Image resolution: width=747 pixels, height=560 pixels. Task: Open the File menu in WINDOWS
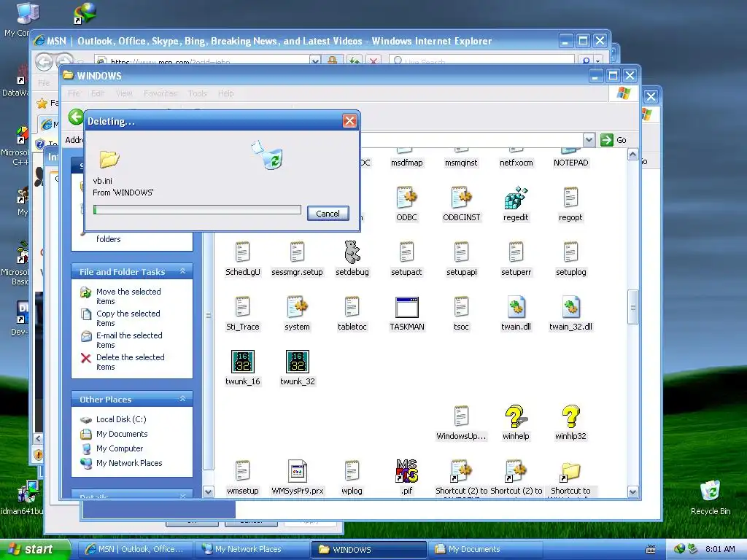click(x=74, y=93)
